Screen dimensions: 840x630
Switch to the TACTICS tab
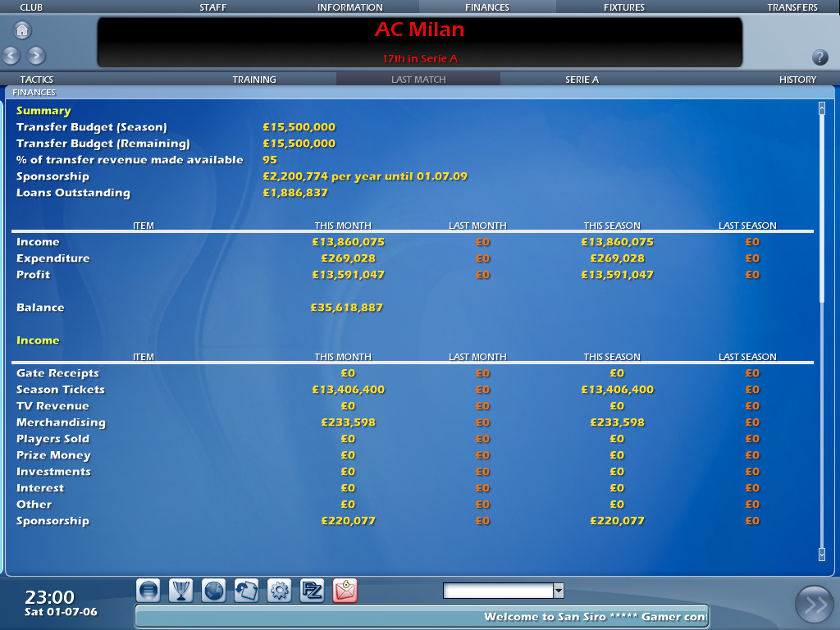(x=36, y=80)
